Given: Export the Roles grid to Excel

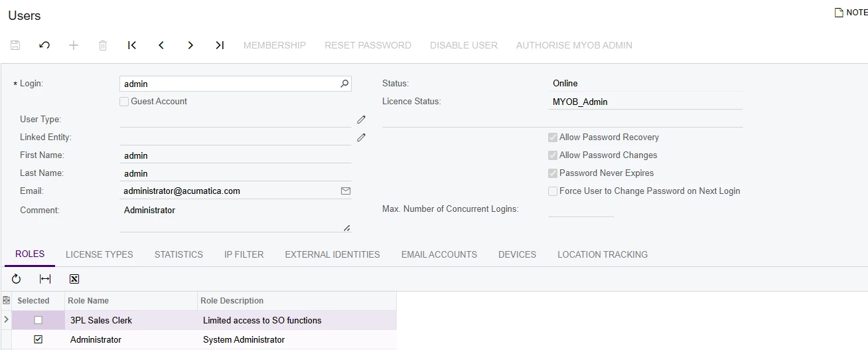Looking at the screenshot, I should coord(74,279).
